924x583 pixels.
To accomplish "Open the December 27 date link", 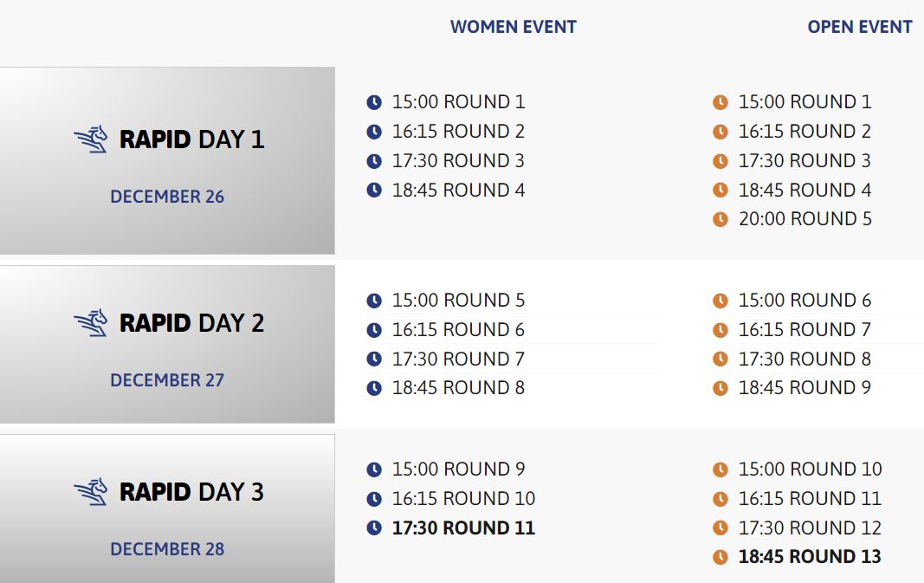I will (x=167, y=380).
